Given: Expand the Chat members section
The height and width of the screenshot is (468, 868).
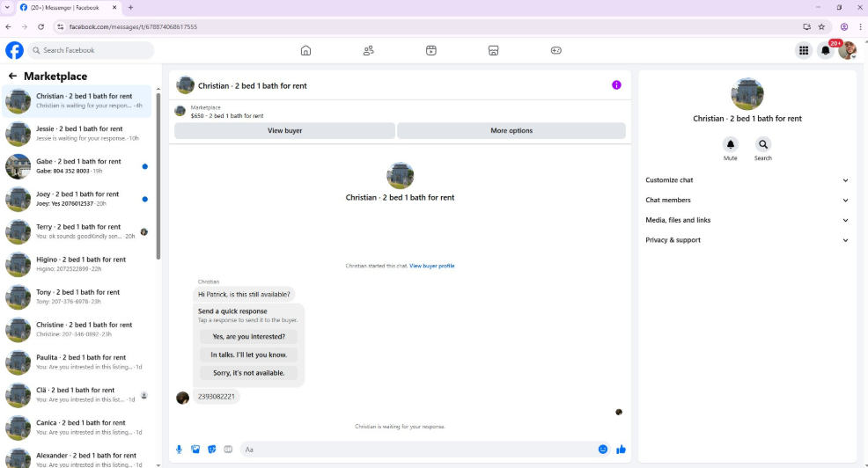Looking at the screenshot, I should coord(747,201).
